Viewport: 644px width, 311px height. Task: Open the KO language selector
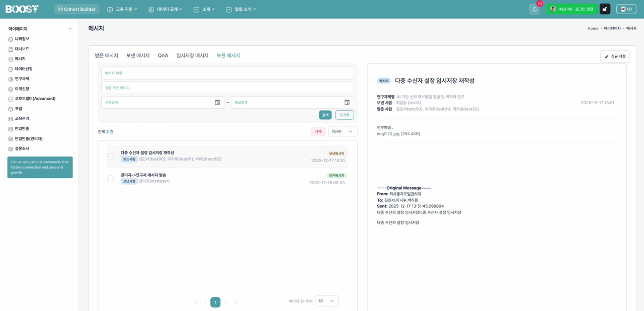pos(626,9)
